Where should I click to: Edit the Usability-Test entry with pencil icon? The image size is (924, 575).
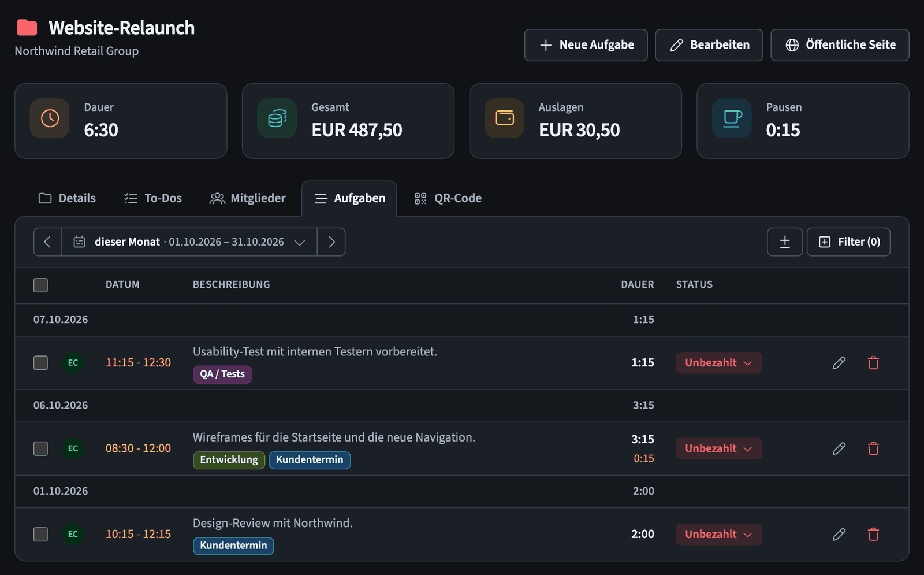coord(839,363)
